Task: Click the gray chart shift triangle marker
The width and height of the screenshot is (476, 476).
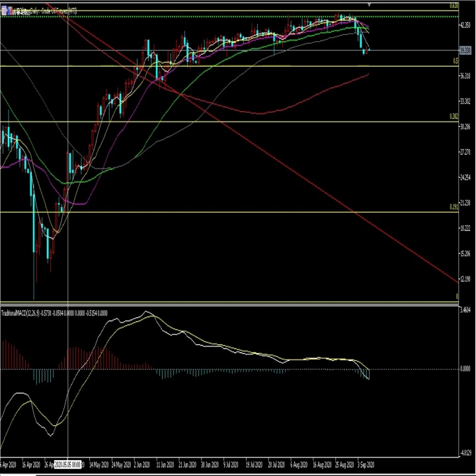Action: (369, 5)
